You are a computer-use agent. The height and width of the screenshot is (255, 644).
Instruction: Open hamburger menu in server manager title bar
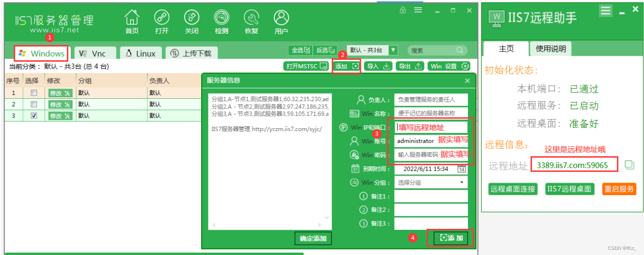pyautogui.click(x=418, y=10)
